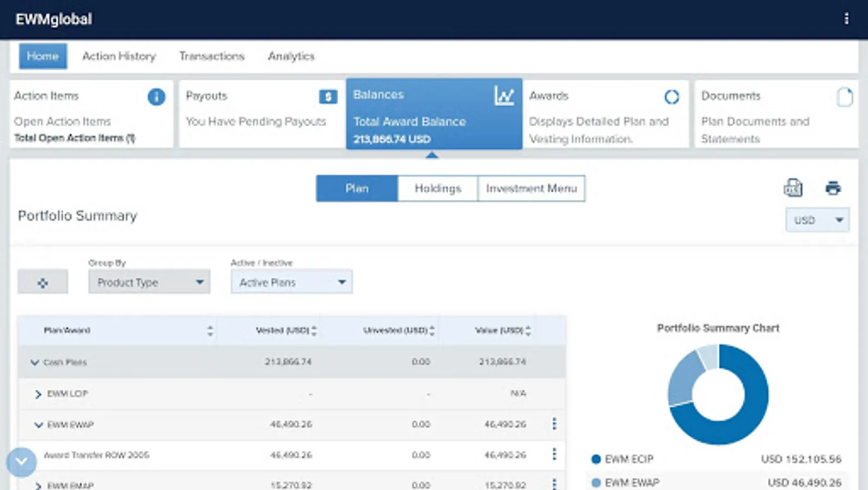Open the Active Plans dropdown
868x490 pixels.
coord(291,282)
